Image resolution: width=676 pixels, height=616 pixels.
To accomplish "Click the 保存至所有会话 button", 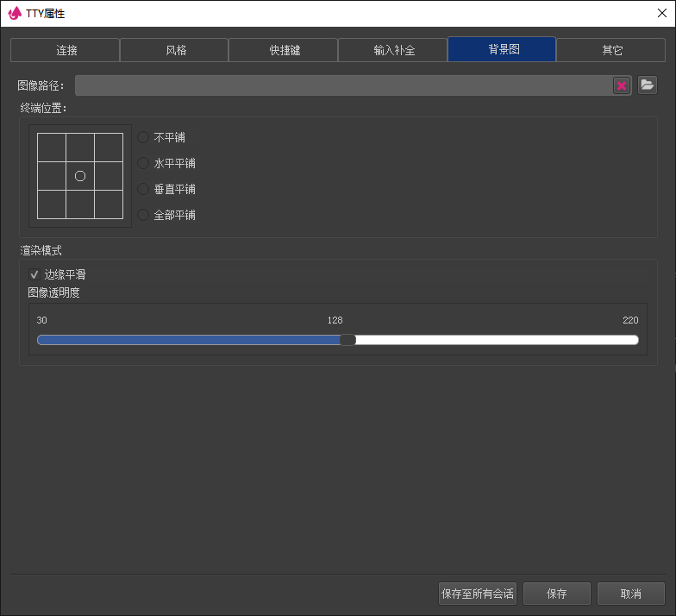I will click(478, 594).
